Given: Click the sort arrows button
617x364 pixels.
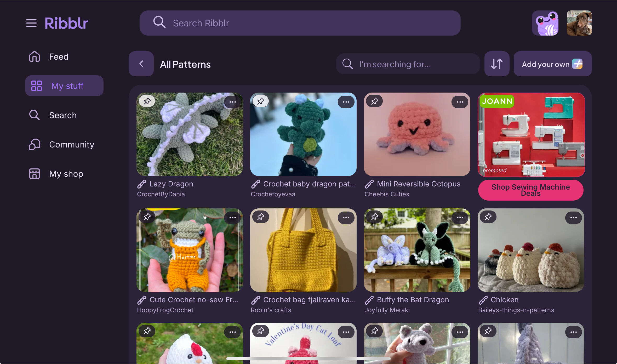Looking at the screenshot, I should (x=497, y=64).
